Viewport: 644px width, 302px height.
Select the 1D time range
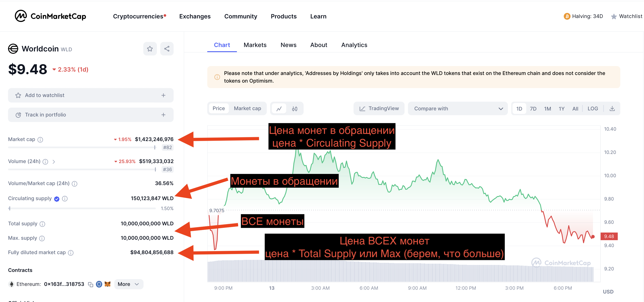click(x=519, y=108)
